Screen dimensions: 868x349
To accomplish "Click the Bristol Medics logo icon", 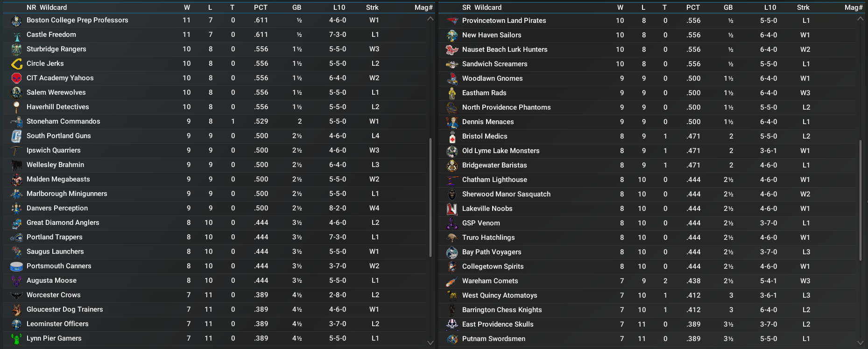I will (x=452, y=137).
